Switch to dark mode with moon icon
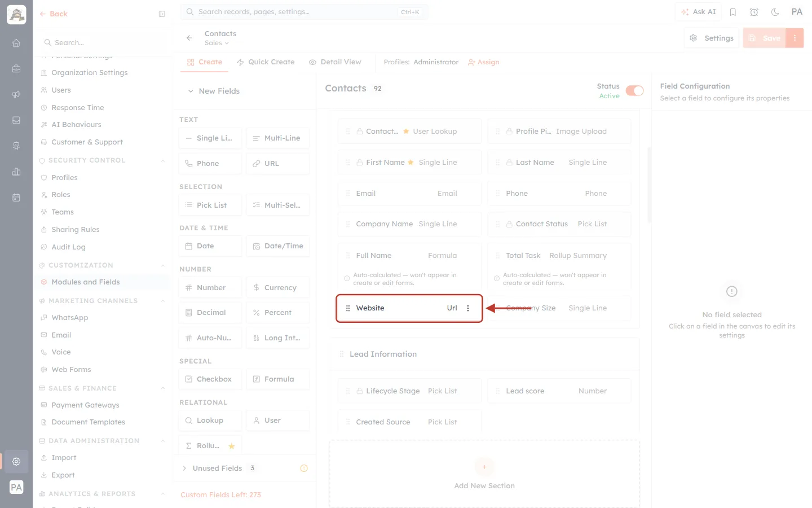This screenshot has width=812, height=508. 775,12
